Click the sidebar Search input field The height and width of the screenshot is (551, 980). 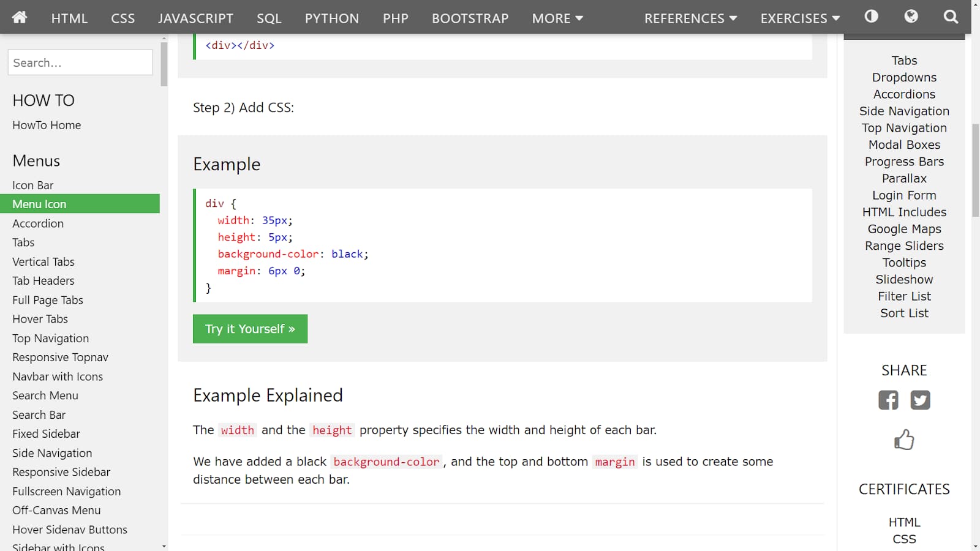pyautogui.click(x=80, y=62)
